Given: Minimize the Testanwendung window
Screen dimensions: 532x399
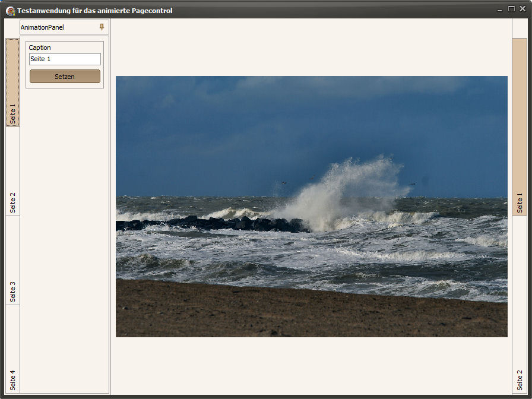Looking at the screenshot, I should (x=500, y=9).
